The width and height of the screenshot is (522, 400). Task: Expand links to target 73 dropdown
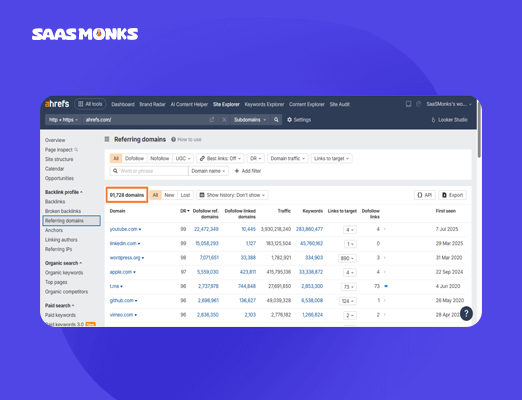[349, 287]
